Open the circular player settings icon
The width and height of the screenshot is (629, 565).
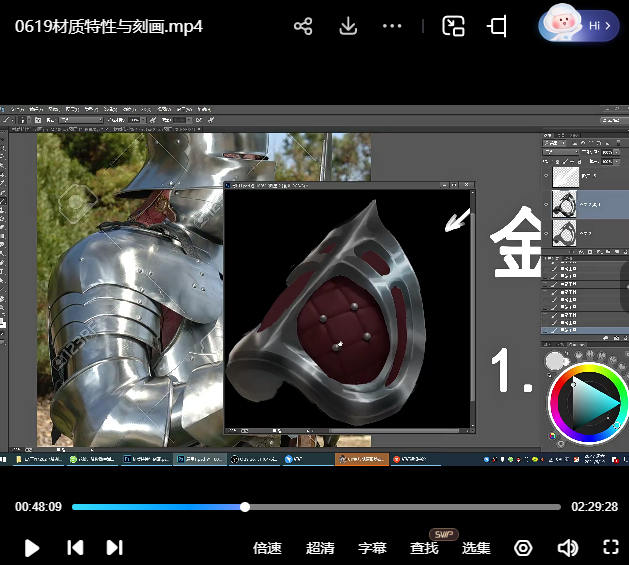pos(523,547)
